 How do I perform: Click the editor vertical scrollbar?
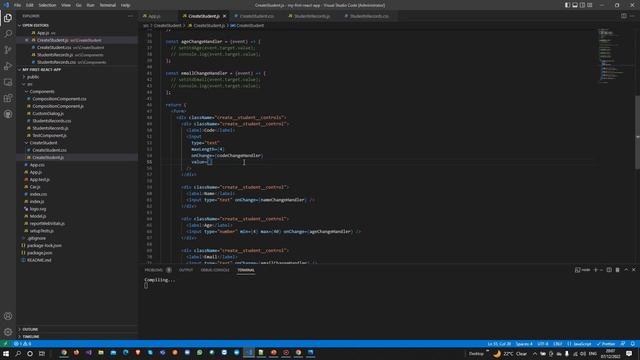638,132
